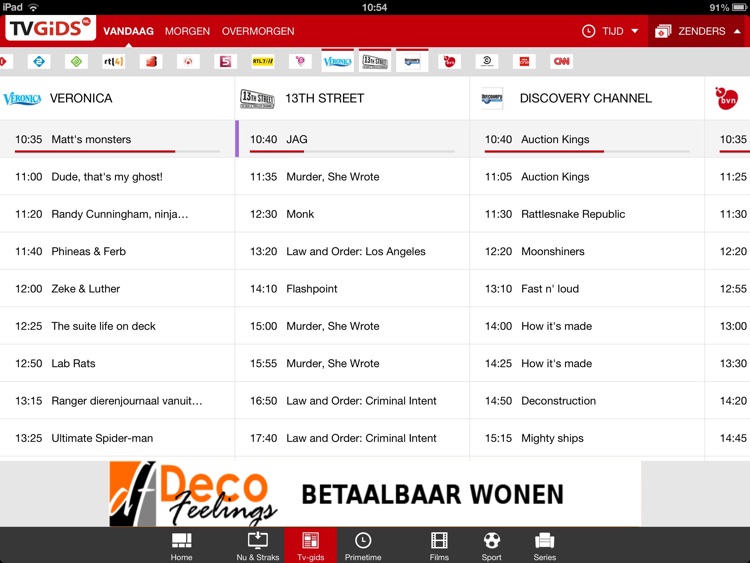
Task: Select the red square logo before CNN
Action: click(x=524, y=61)
